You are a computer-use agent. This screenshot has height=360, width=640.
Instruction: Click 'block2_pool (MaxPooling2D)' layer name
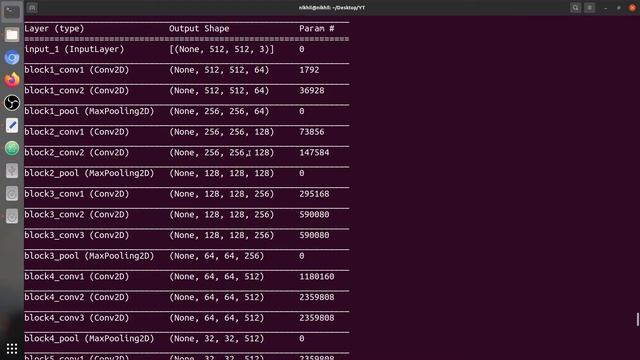tap(89, 173)
